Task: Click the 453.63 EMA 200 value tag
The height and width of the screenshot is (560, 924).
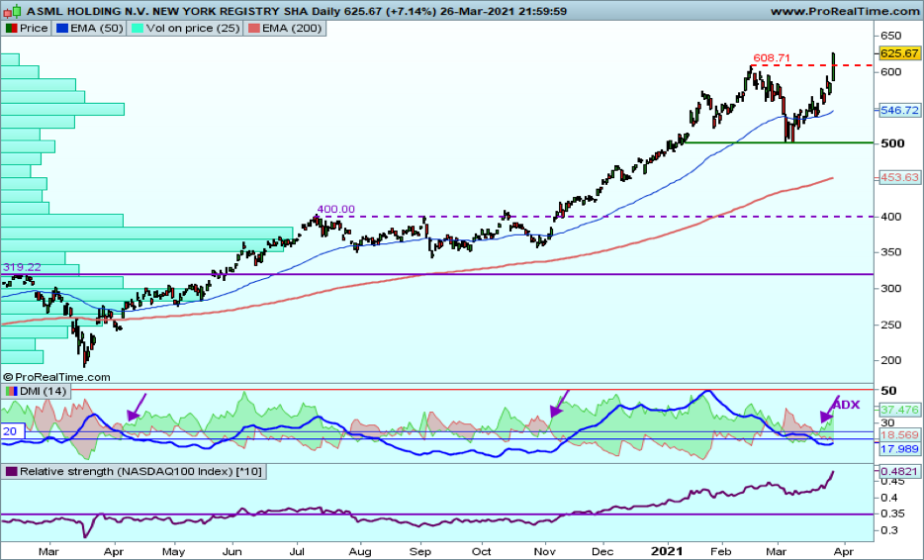Action: pos(899,177)
